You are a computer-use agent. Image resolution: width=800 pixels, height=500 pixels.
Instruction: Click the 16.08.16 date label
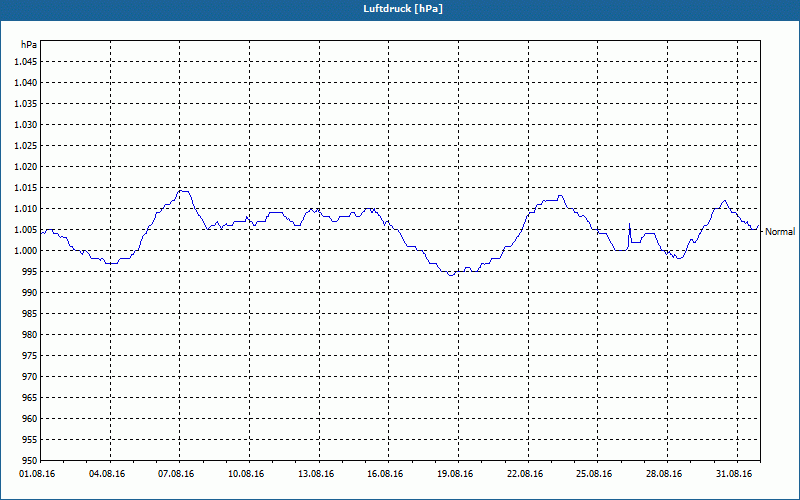tap(385, 474)
